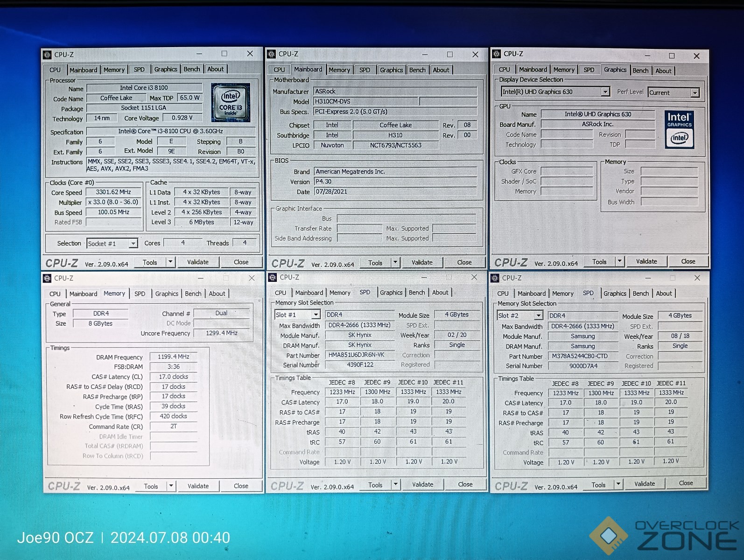Open the Socket #1 selection dropdown
This screenshot has width=744, height=560.
(133, 243)
